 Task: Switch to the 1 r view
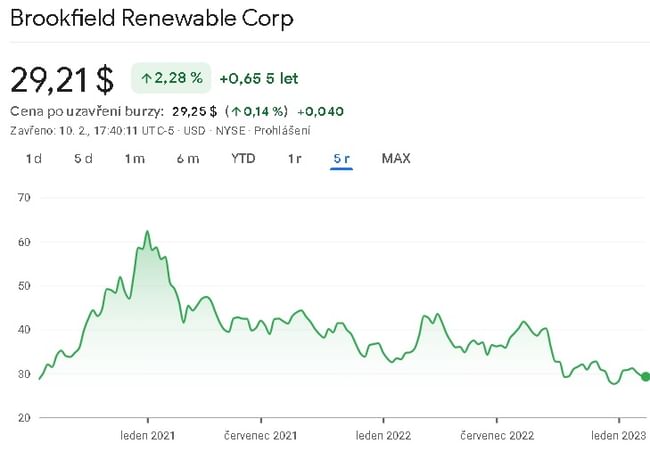pyautogui.click(x=294, y=158)
